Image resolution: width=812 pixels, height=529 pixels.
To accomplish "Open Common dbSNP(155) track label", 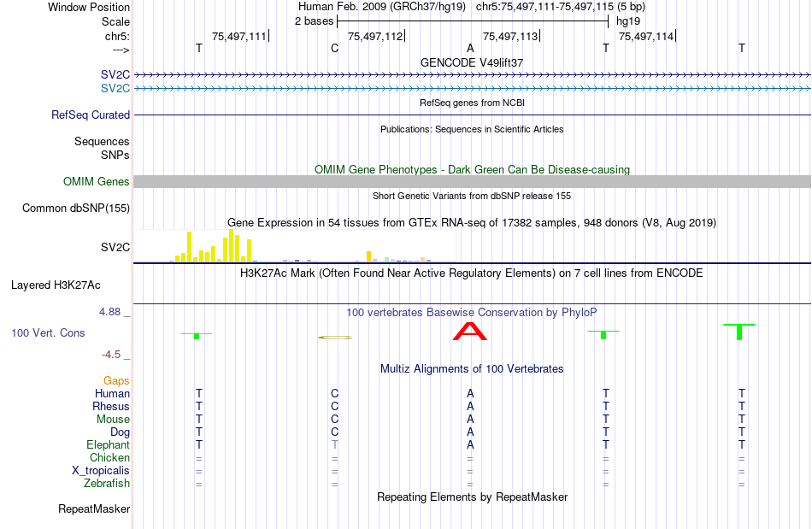I will pyautogui.click(x=75, y=208).
